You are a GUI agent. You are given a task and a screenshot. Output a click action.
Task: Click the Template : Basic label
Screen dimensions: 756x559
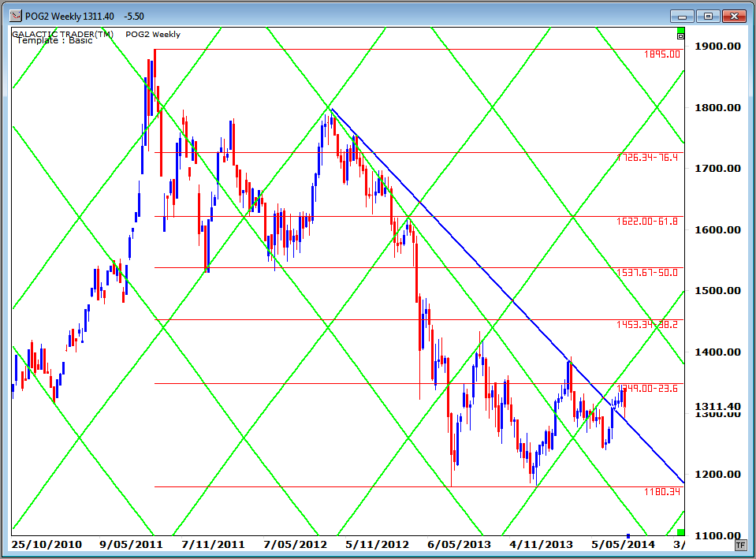54,40
